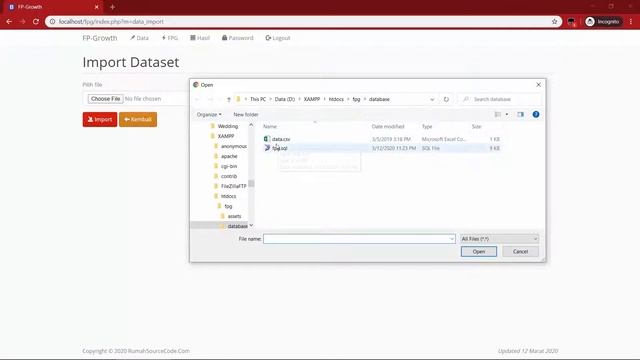The height and width of the screenshot is (360, 640).
Task: Click the Choose File button
Action: pyautogui.click(x=105, y=99)
